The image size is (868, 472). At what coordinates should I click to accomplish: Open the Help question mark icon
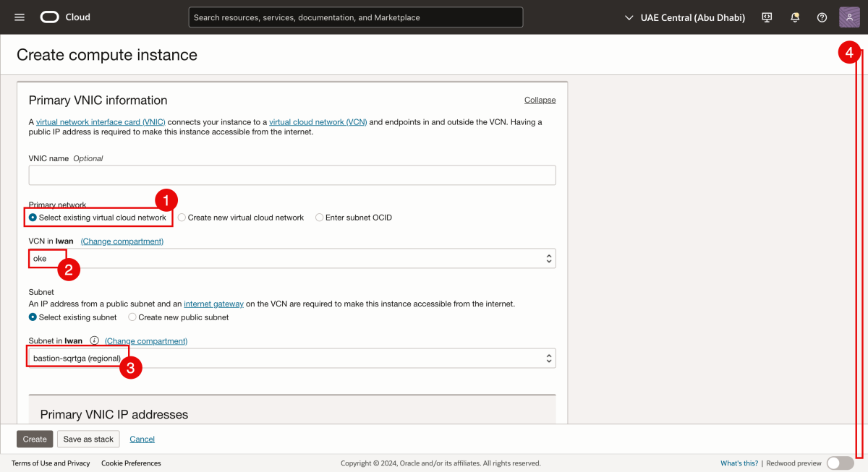click(822, 17)
